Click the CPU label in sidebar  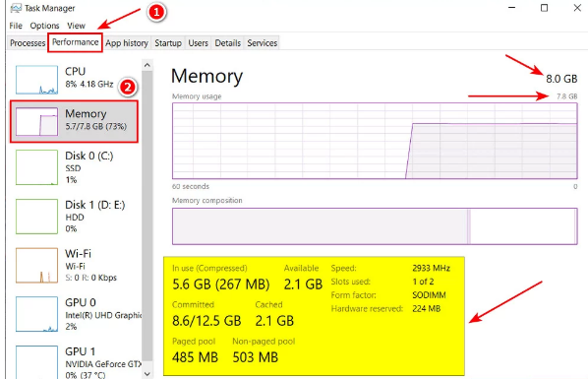coord(75,71)
